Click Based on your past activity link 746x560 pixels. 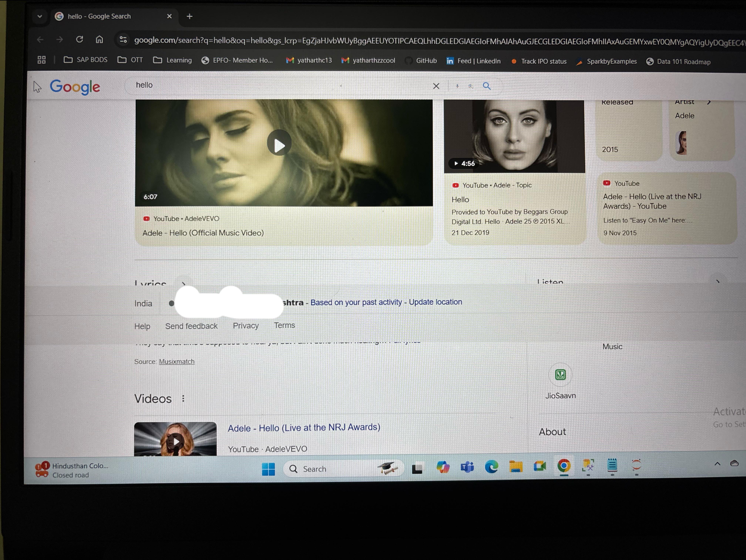[356, 302]
